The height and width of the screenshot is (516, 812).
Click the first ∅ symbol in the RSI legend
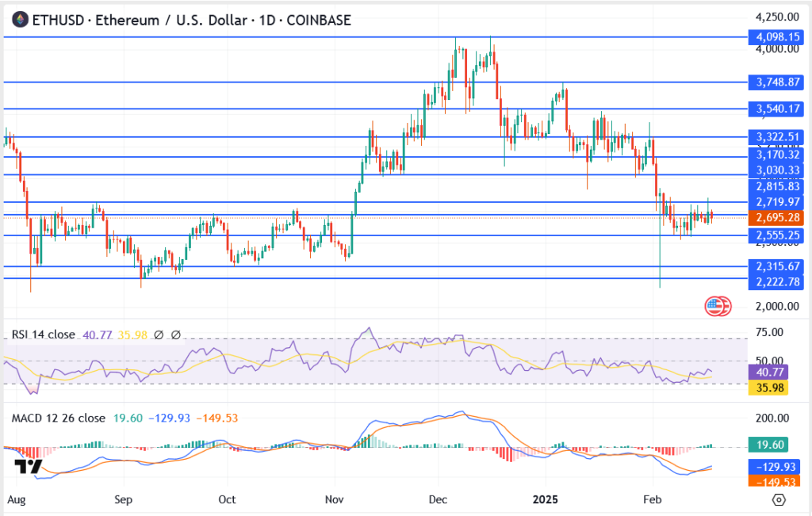pos(159,335)
